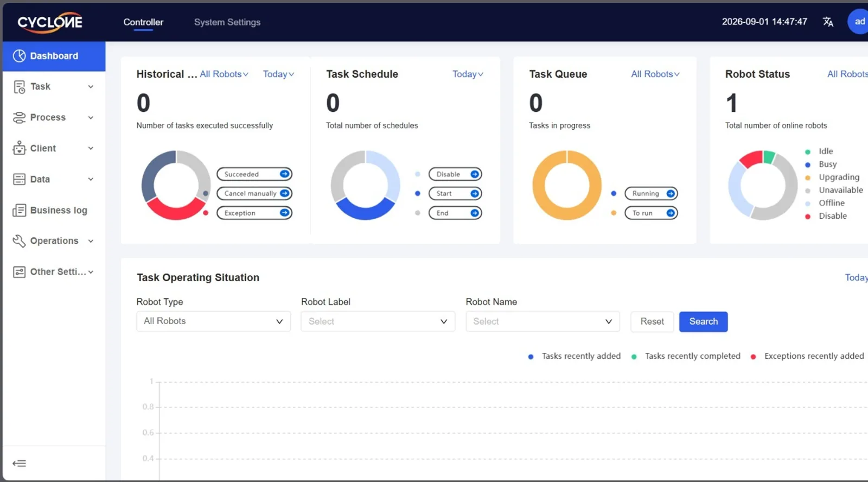Switch to Controller tab
This screenshot has height=482, width=868.
click(143, 22)
